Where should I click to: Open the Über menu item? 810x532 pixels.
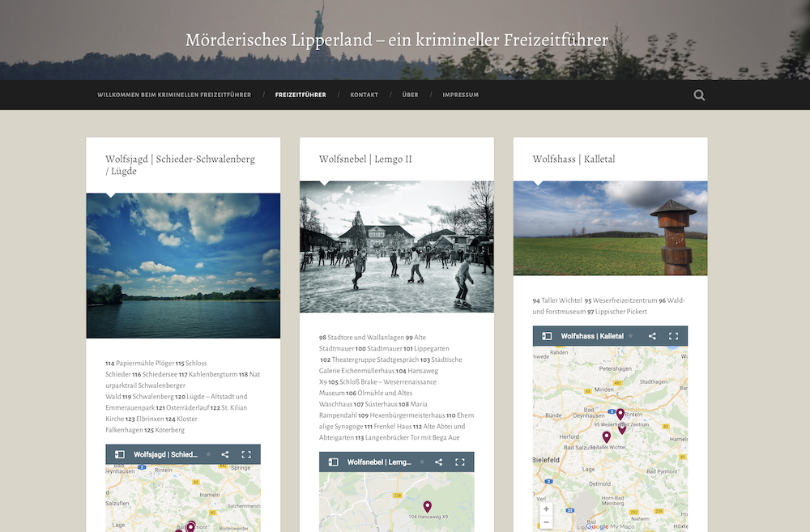(410, 95)
